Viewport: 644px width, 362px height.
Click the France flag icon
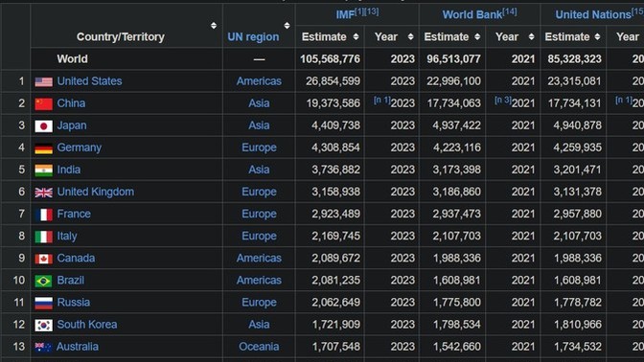click(x=43, y=215)
